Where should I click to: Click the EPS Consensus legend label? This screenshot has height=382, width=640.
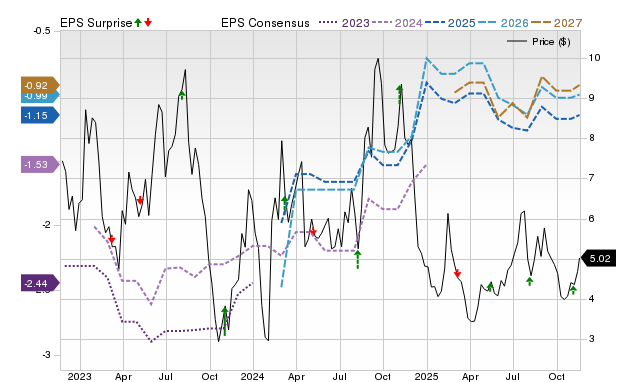click(x=265, y=23)
